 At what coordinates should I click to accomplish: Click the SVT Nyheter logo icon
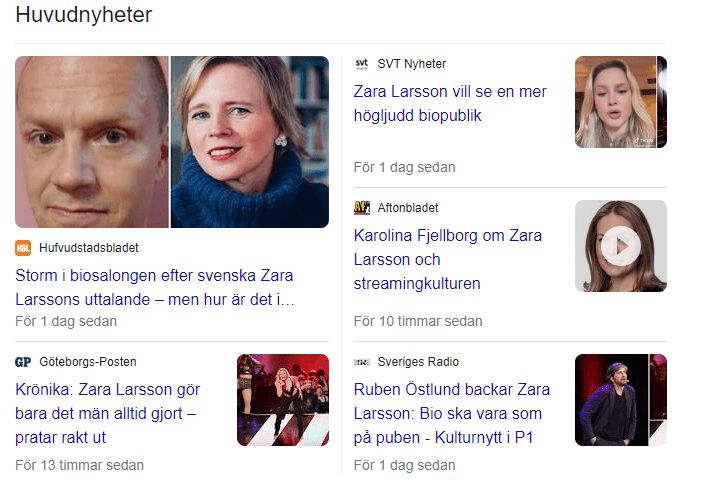362,64
